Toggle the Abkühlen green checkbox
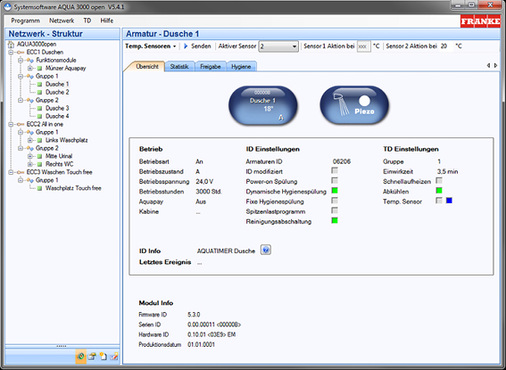 [439, 191]
